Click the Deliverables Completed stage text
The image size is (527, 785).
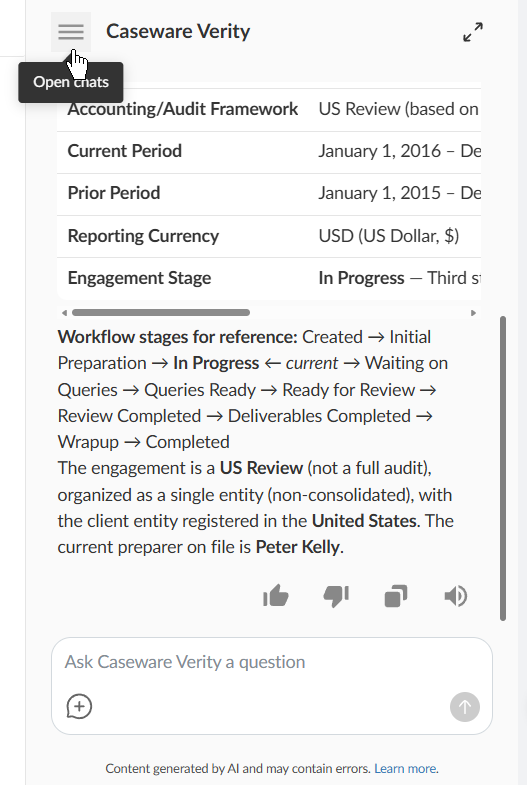tap(319, 416)
